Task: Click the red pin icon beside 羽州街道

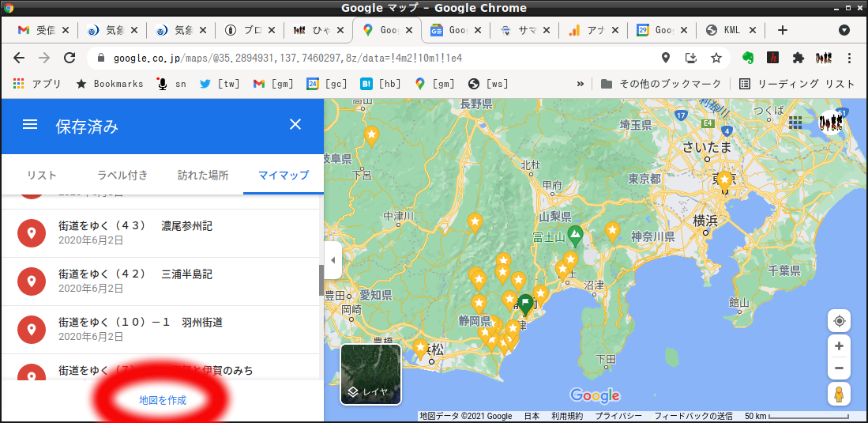Action: click(x=32, y=330)
